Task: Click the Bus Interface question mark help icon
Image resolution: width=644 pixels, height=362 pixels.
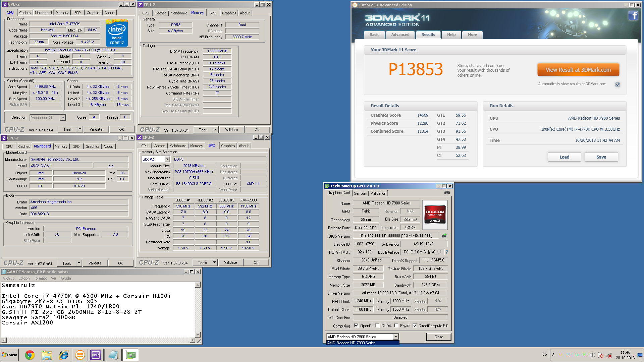Action: pos(447,252)
